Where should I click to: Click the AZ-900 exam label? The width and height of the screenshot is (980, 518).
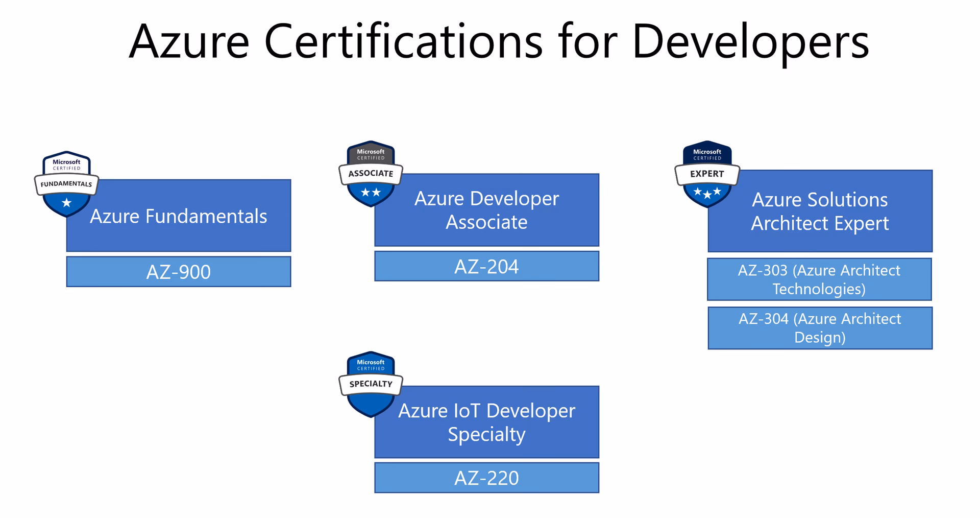[x=179, y=272]
